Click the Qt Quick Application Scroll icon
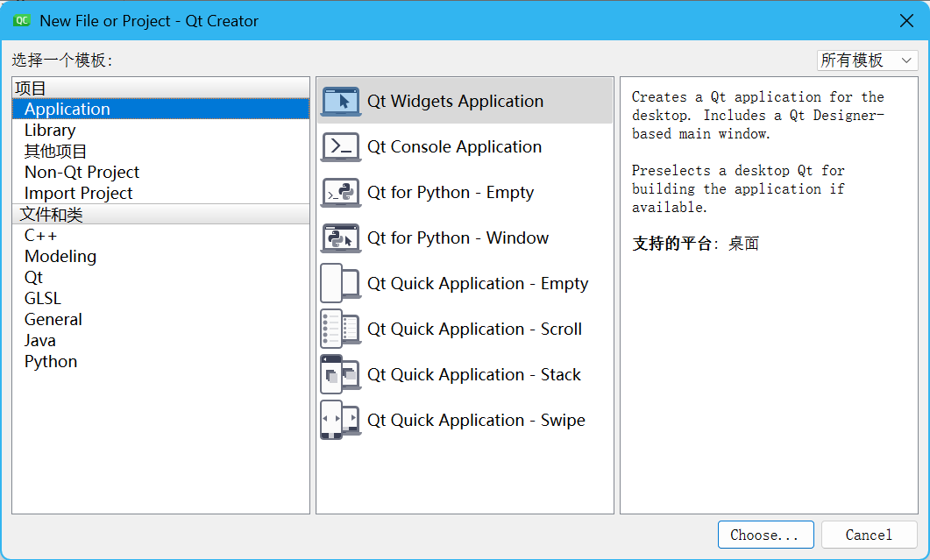 (340, 330)
